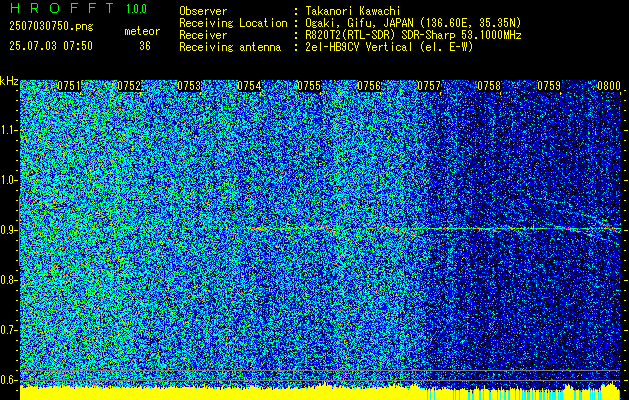Viewport: 629px width, 400px height.
Task: Click the red meteor echo just after 0755
Action: (324, 227)
